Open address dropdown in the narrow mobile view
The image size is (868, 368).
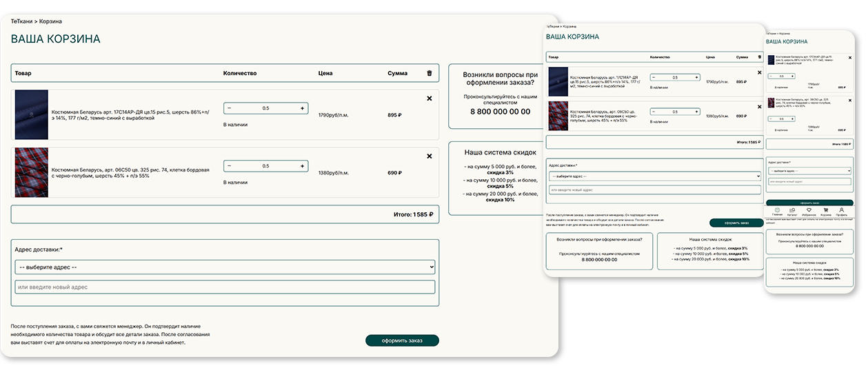809,170
